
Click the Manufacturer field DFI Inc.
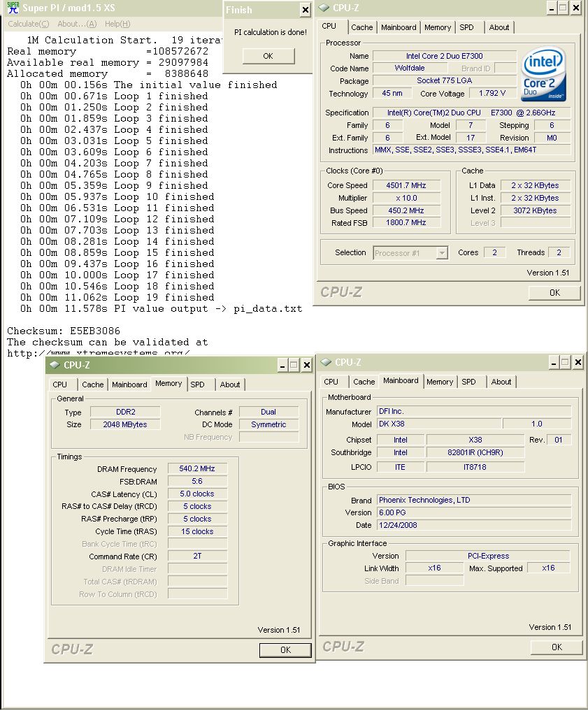point(474,411)
